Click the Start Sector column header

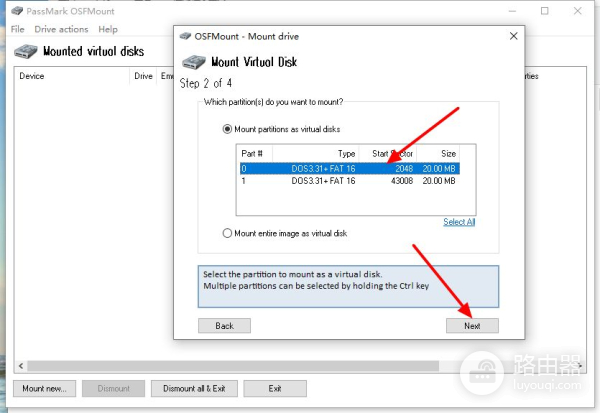(388, 154)
